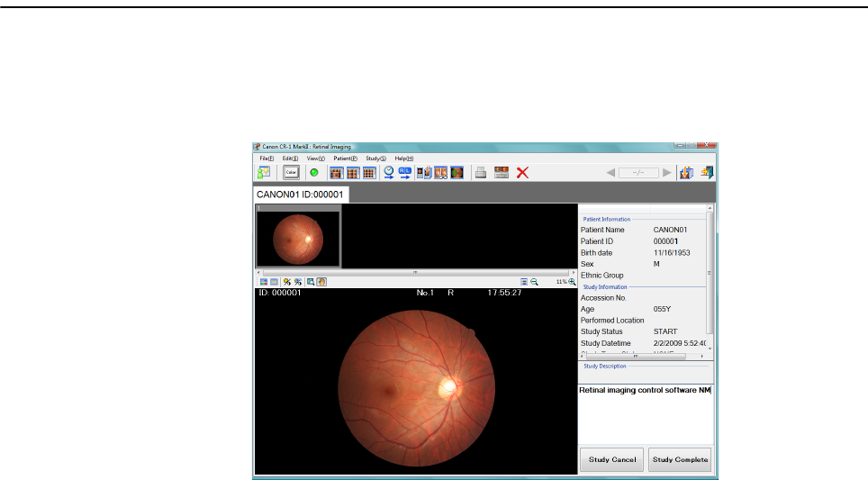This screenshot has height=480, width=868.
Task: Open the Patient menu
Action: click(x=346, y=158)
